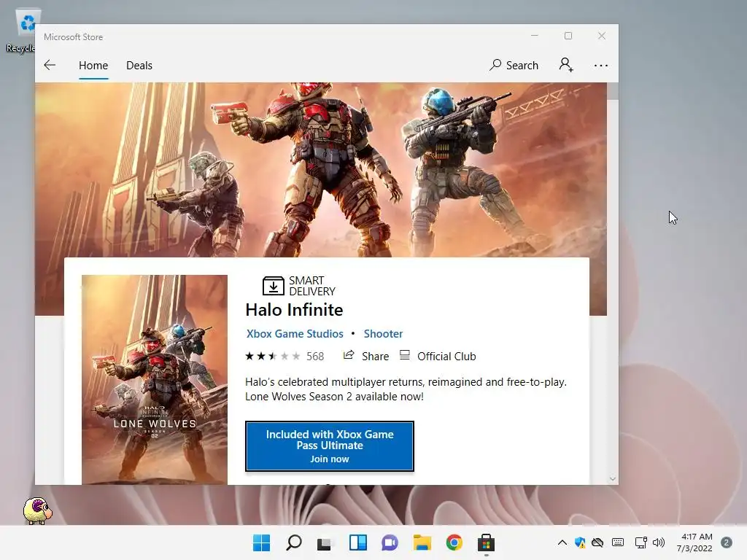Click the rating count 568
747x560 pixels.
coord(315,356)
